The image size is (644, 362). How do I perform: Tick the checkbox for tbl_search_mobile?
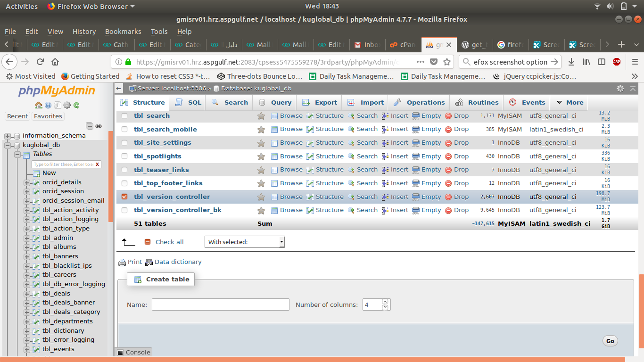124,129
